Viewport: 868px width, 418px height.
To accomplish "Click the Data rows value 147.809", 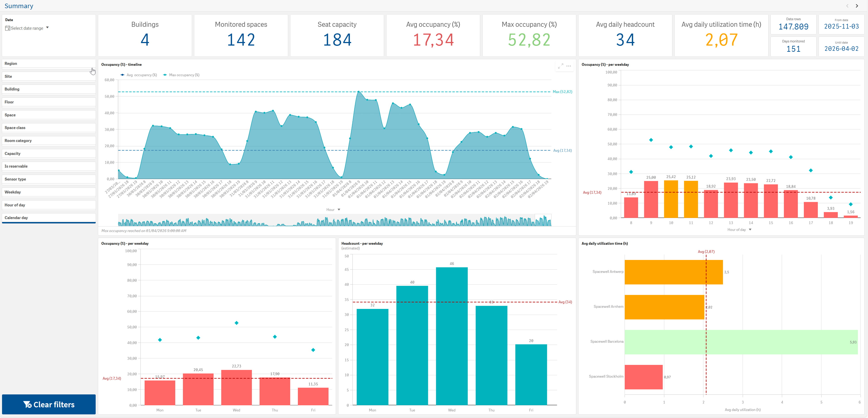I will click(x=793, y=27).
